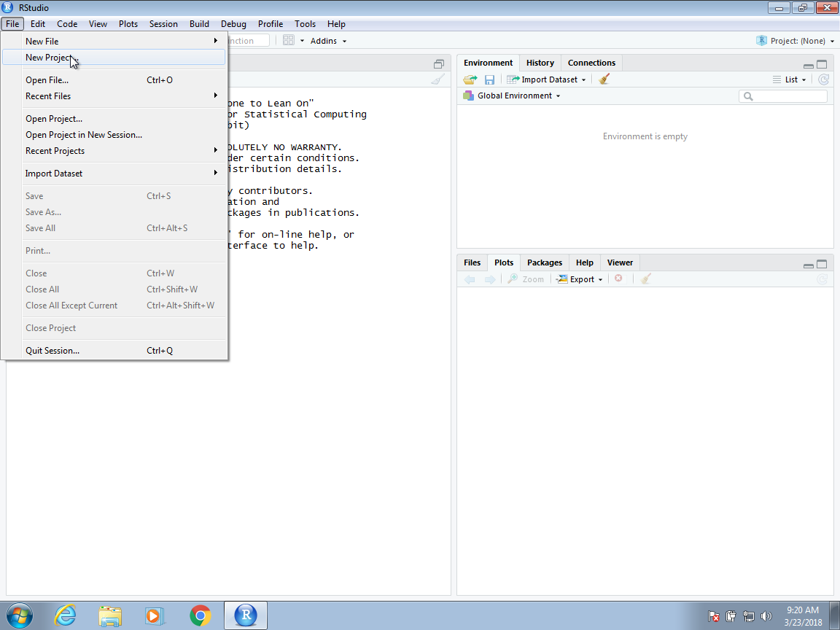The width and height of the screenshot is (840, 630).
Task: Open the Addins dropdown
Action: point(328,41)
